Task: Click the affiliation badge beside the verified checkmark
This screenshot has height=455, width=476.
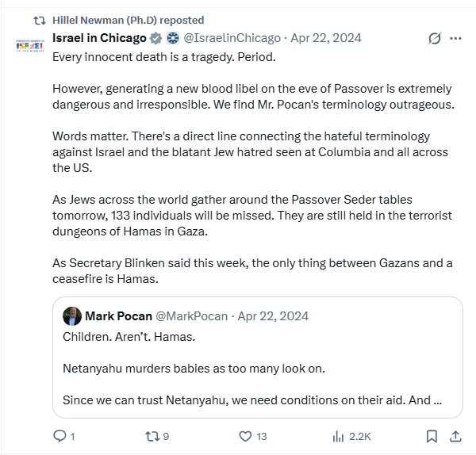Action: [173, 38]
